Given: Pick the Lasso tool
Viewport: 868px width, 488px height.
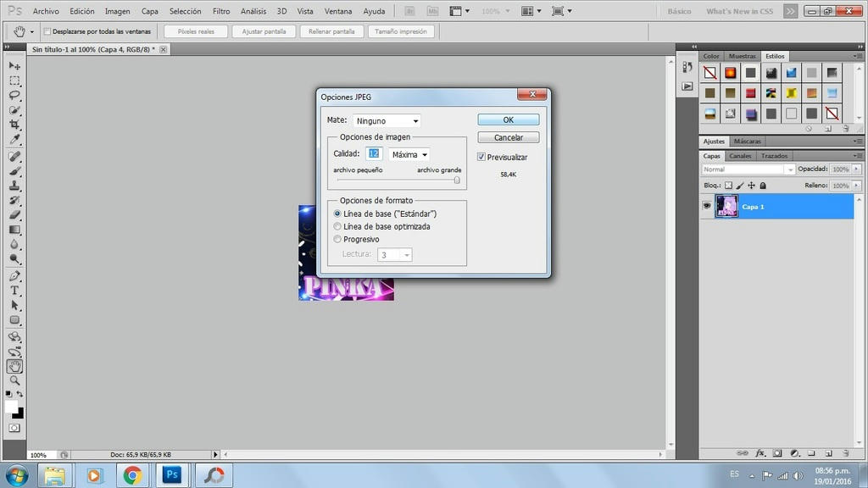Looking at the screenshot, I should click(x=14, y=95).
